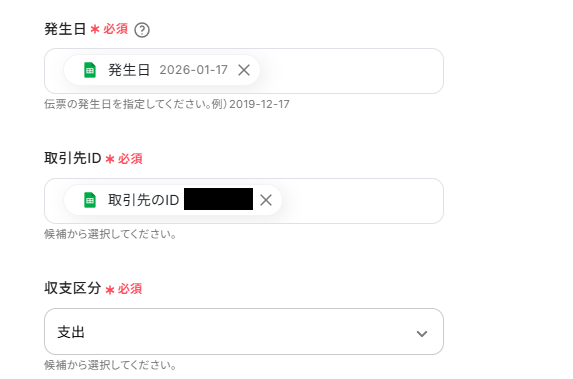The width and height of the screenshot is (573, 379).
Task: Expand the 収支区分 dropdown chevron
Action: point(422,333)
